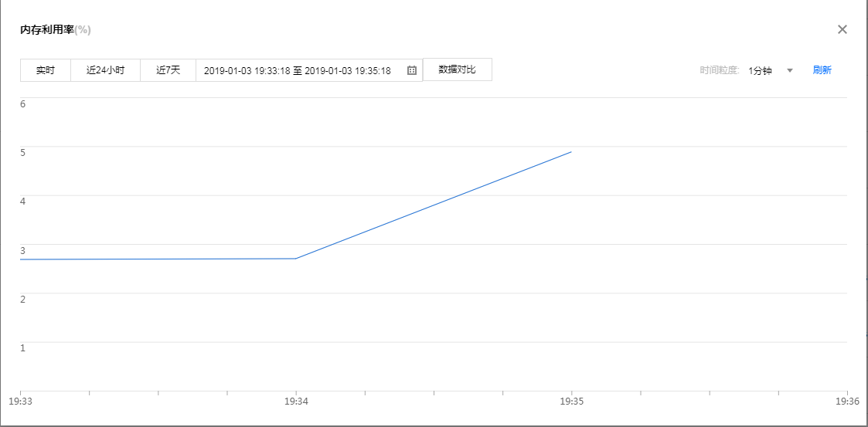This screenshot has width=868, height=427.
Task: Click the 19:35 x-axis label
Action: click(x=571, y=402)
